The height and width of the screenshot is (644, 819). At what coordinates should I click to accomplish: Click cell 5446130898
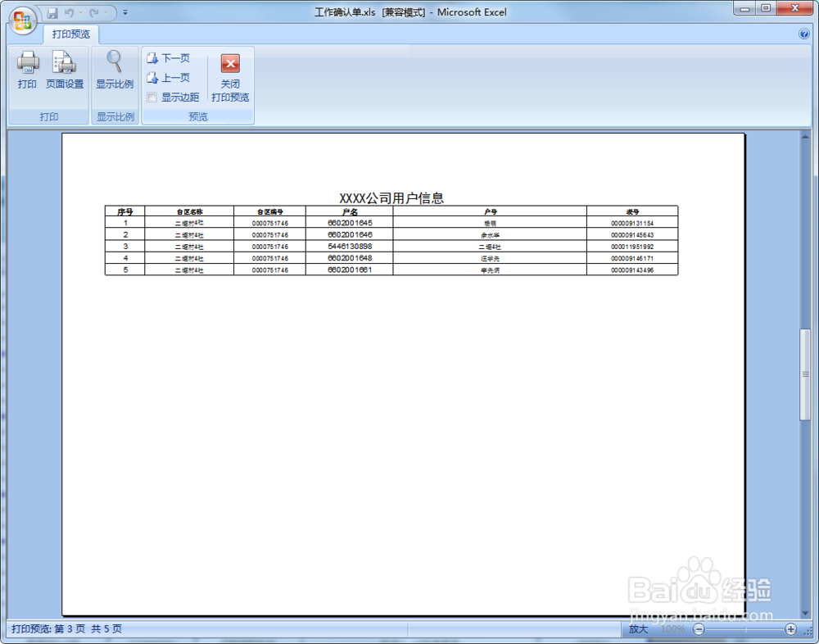tap(350, 246)
